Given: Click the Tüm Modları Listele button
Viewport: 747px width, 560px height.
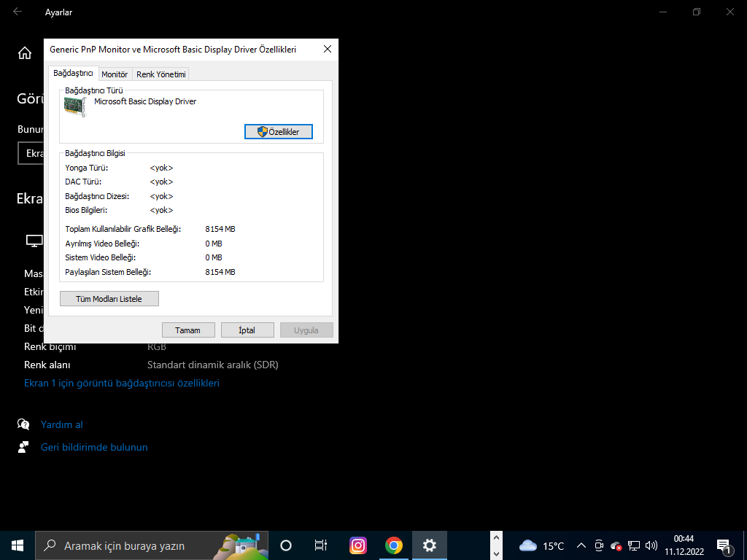Looking at the screenshot, I should [x=109, y=298].
